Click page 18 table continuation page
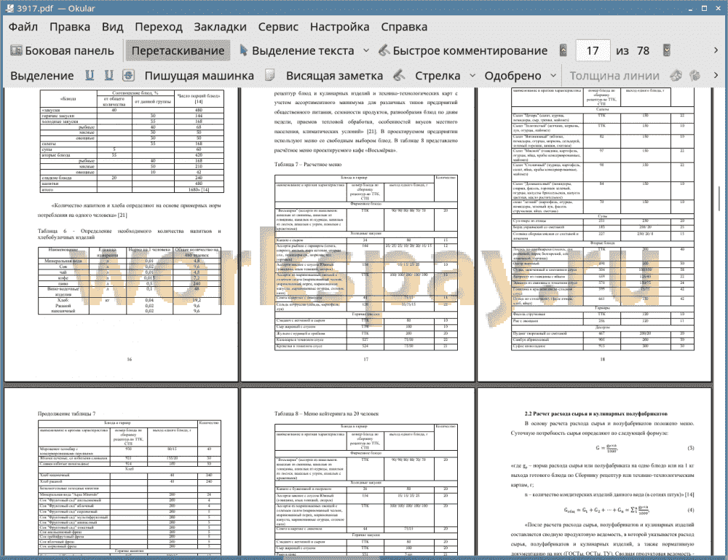 594,234
